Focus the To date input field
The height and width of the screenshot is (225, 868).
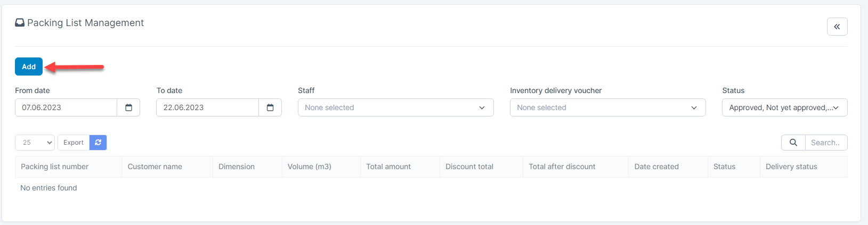coord(207,107)
